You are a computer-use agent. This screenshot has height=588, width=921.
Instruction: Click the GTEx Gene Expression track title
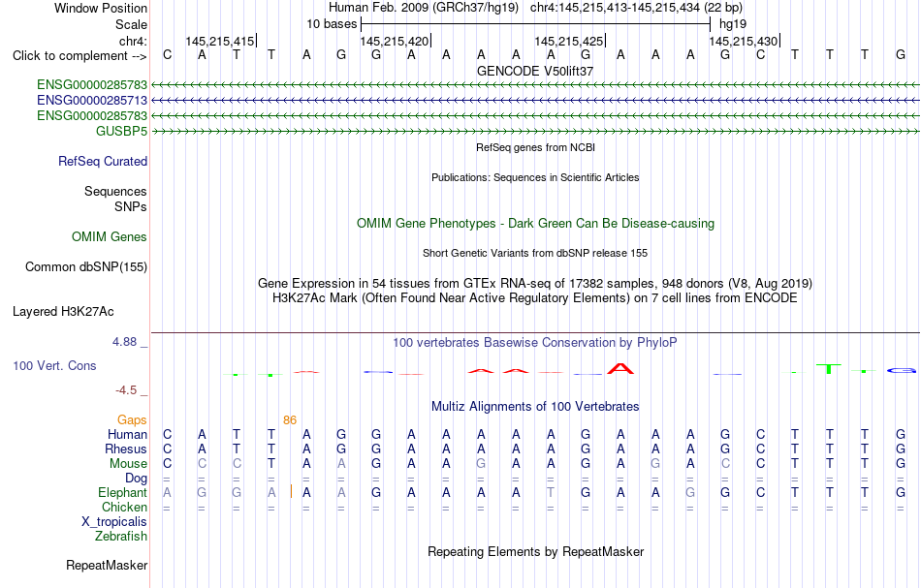pyautogui.click(x=535, y=284)
